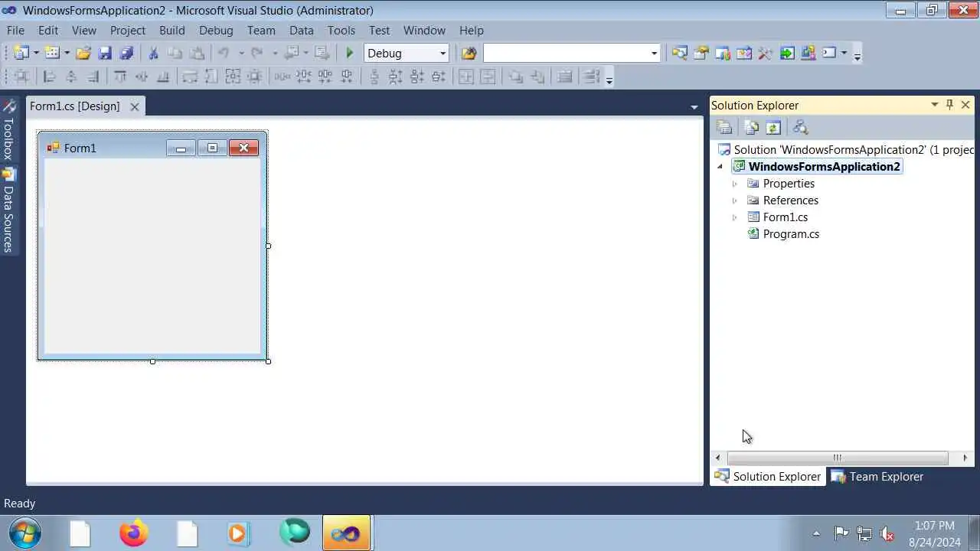Image resolution: width=980 pixels, height=551 pixels.
Task: Open the Data Sources side panel tab
Action: [x=8, y=210]
